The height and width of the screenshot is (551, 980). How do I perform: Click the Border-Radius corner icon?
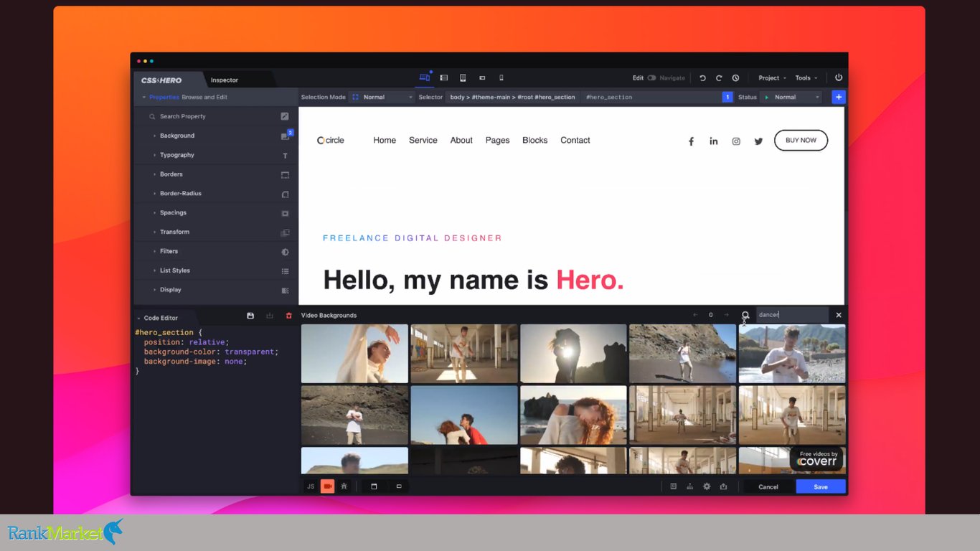285,194
